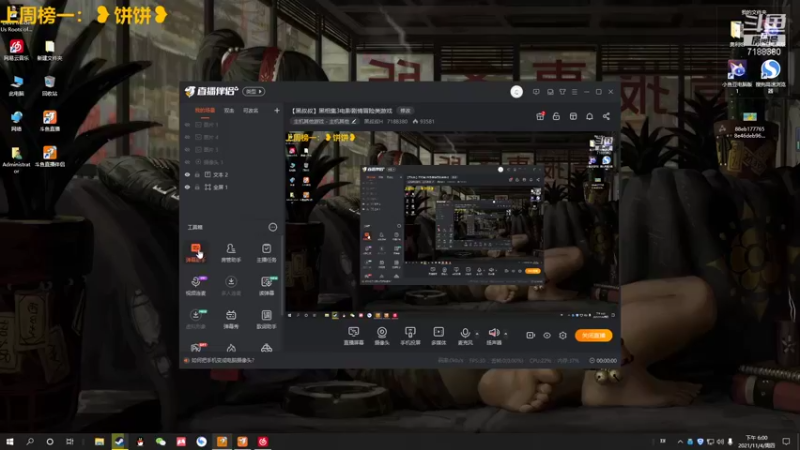This screenshot has height=450, width=800.
Task: Open the 房管助手 tool
Action: coord(231,253)
